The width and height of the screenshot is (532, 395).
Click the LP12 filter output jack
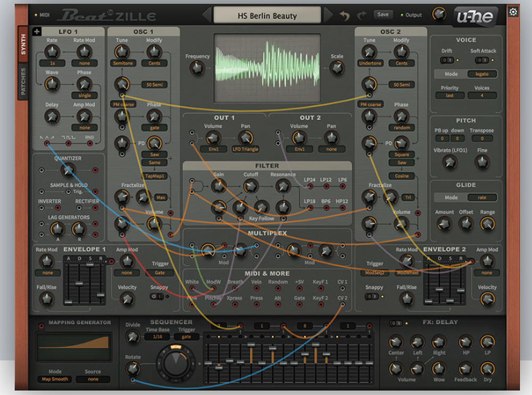click(326, 187)
